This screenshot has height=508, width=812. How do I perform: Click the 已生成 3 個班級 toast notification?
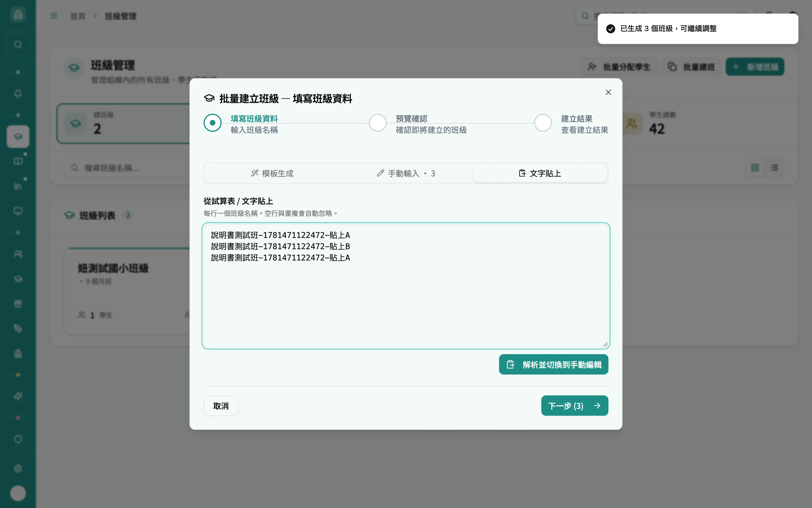pos(698,29)
